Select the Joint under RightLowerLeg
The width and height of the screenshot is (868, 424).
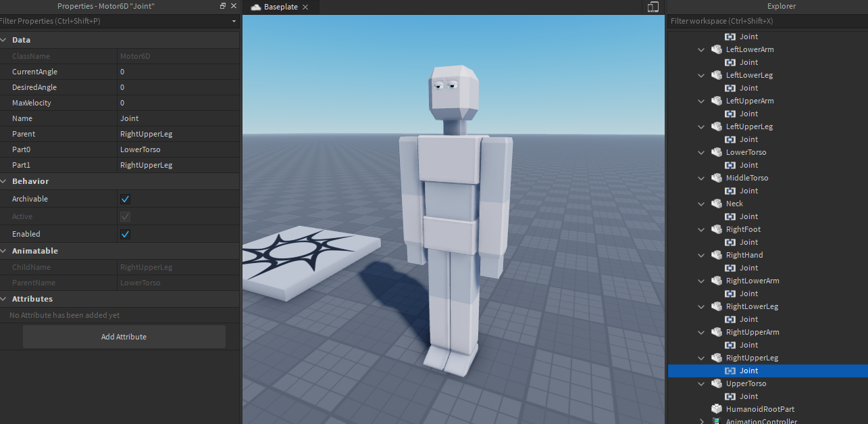[748, 319]
